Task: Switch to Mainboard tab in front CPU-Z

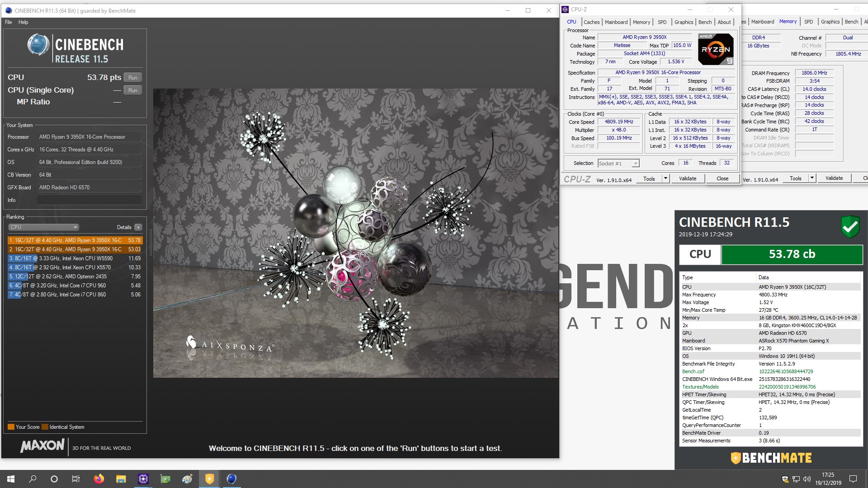Action: (x=616, y=22)
